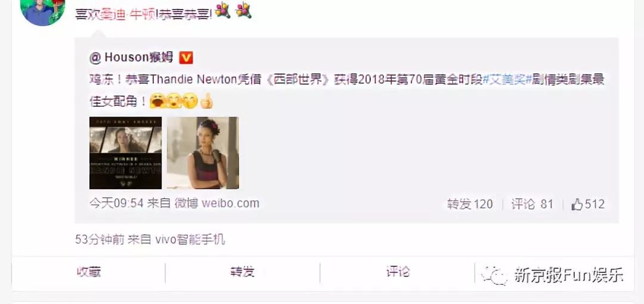
Task: Click 评论 81 on the quoted post
Action: click(532, 204)
